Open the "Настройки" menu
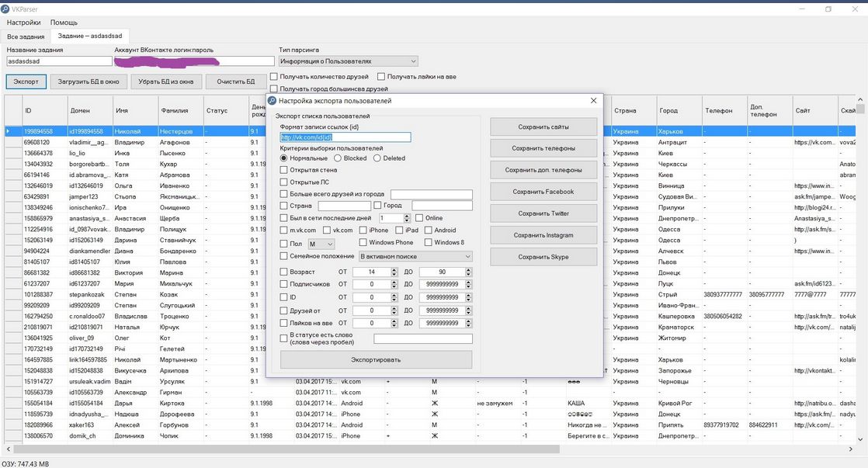Image resolution: width=868 pixels, height=468 pixels. (x=23, y=23)
